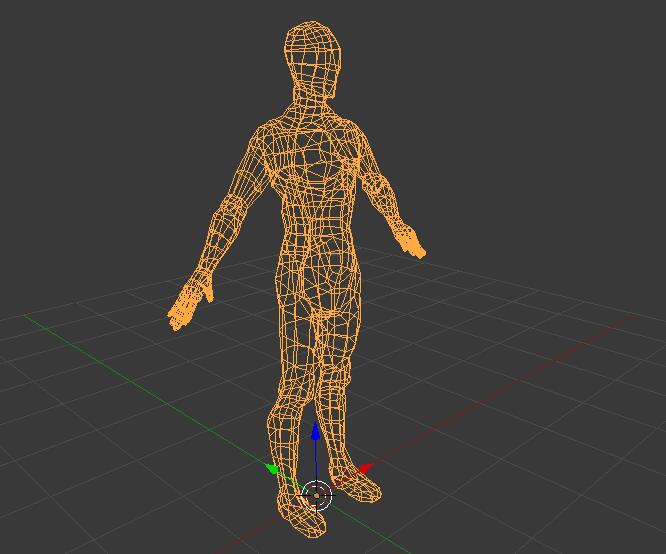Screen dimensions: 666x554
Task: Click the wireframe model's chest
Action: click(x=314, y=159)
